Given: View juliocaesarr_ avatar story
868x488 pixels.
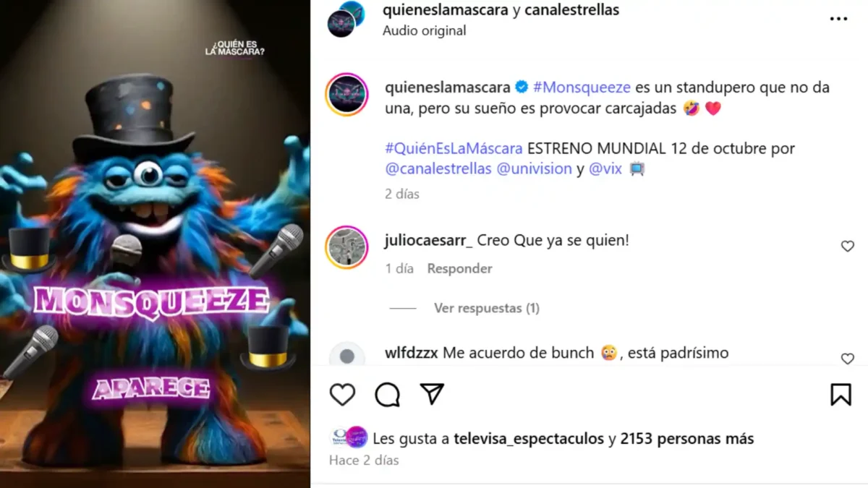Looking at the screenshot, I should coord(347,247).
